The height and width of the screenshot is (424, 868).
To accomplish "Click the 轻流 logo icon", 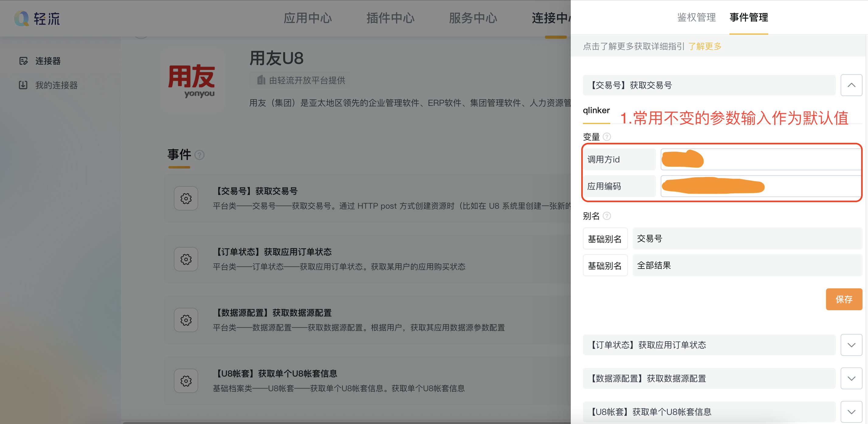I will [22, 18].
